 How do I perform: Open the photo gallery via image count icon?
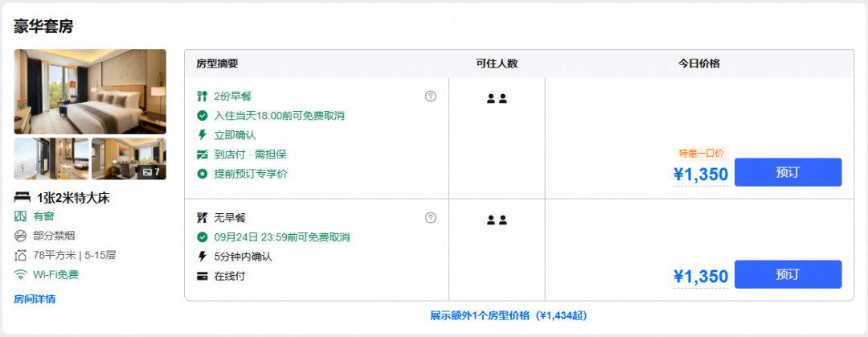(152, 172)
